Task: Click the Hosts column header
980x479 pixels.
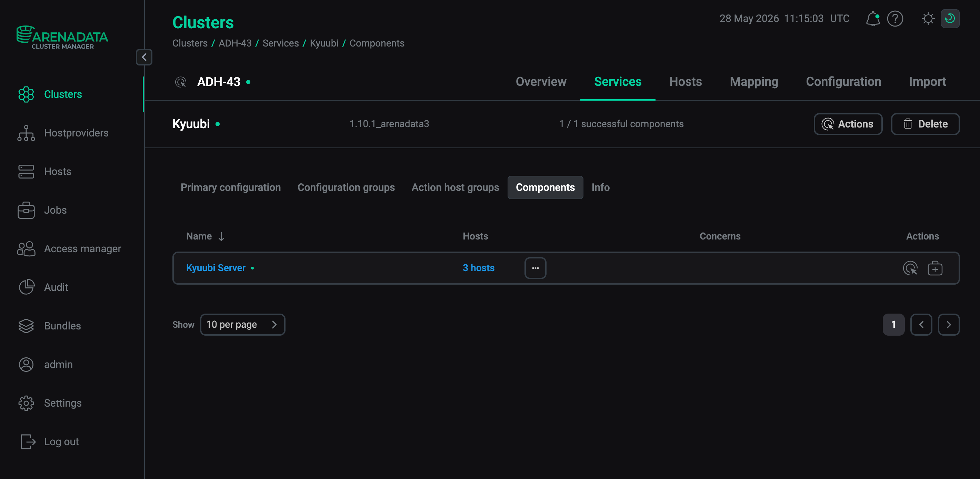Action: [x=475, y=236]
